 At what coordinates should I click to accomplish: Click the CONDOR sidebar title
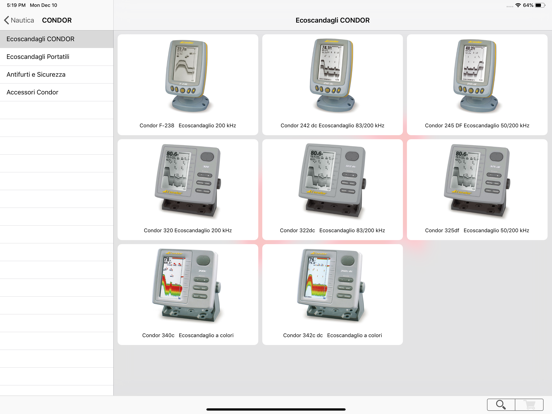tap(57, 20)
